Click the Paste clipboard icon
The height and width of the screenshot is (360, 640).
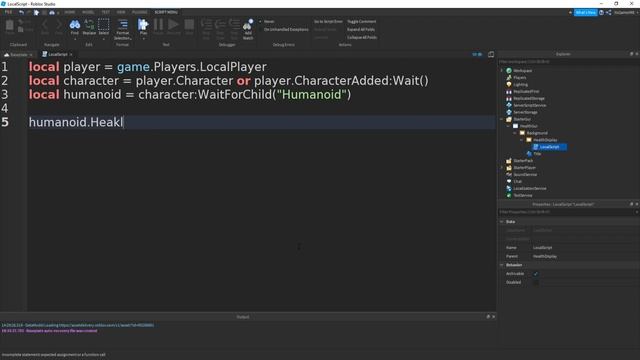click(x=9, y=25)
